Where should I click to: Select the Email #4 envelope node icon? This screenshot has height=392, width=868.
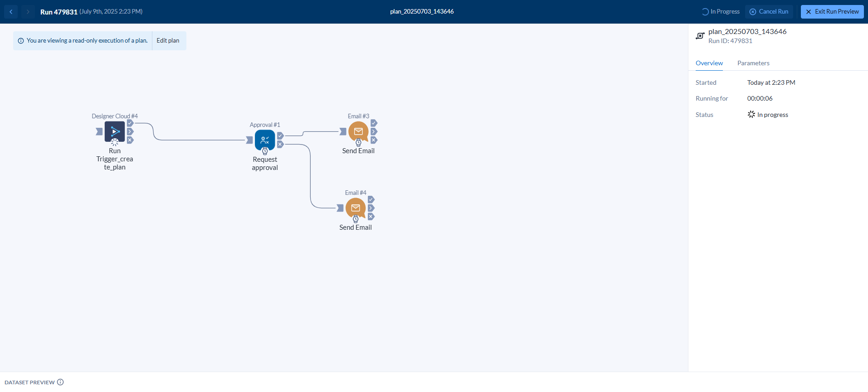(356, 208)
